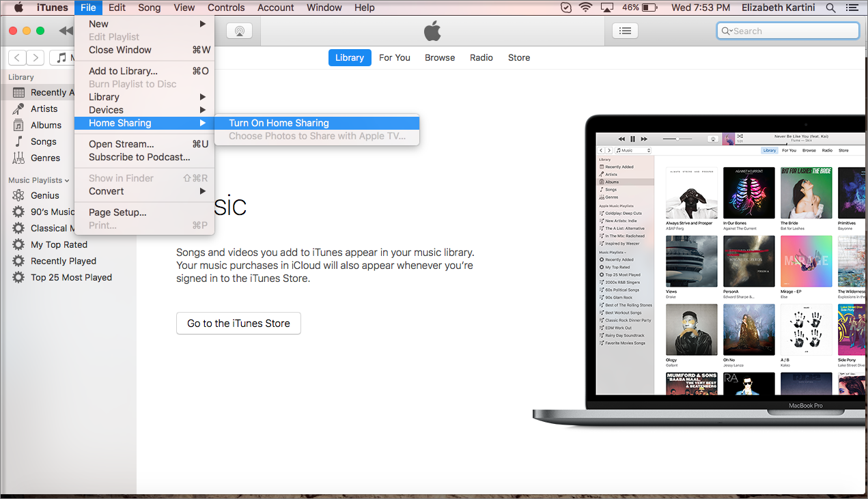Click the Recently Added grid icon in sidebar
The height and width of the screenshot is (499, 868).
[x=18, y=93]
